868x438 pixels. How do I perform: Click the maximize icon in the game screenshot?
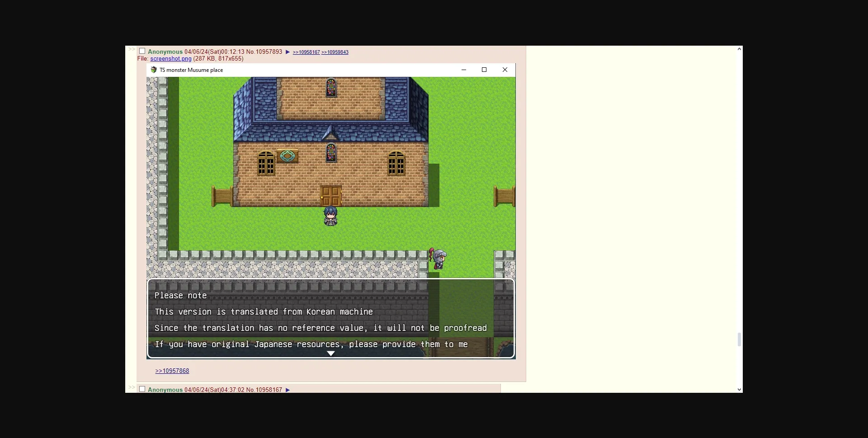pos(484,70)
